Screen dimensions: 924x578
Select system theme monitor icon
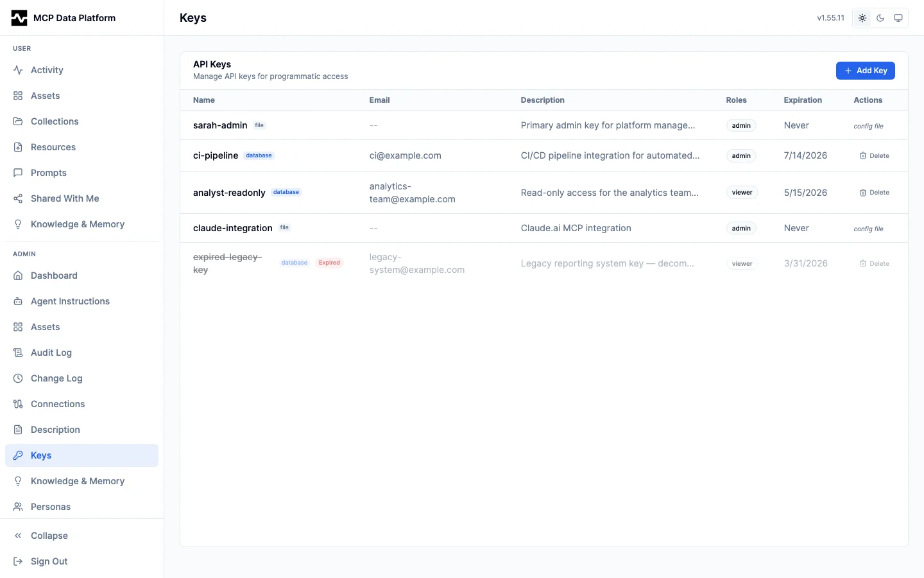pyautogui.click(x=898, y=18)
